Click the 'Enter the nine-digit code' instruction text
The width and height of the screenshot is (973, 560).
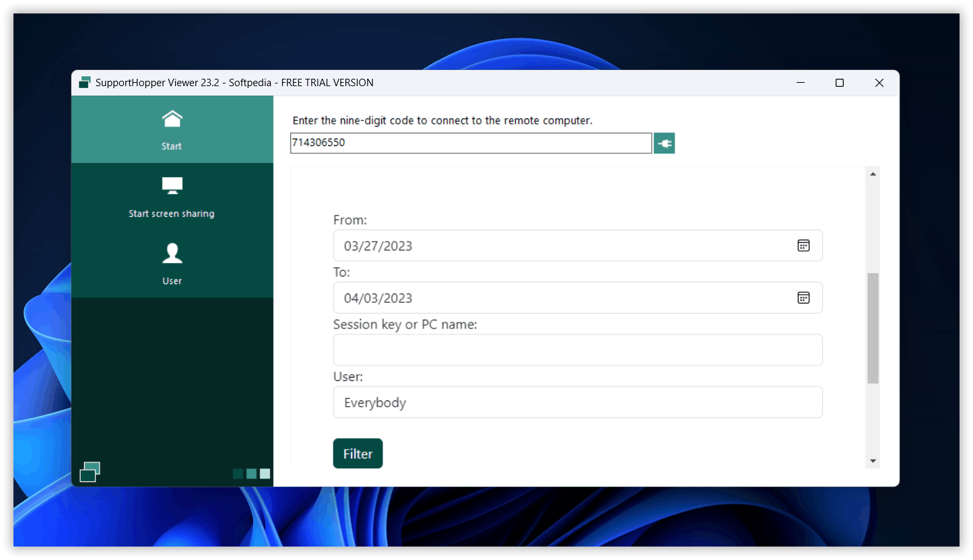(442, 121)
